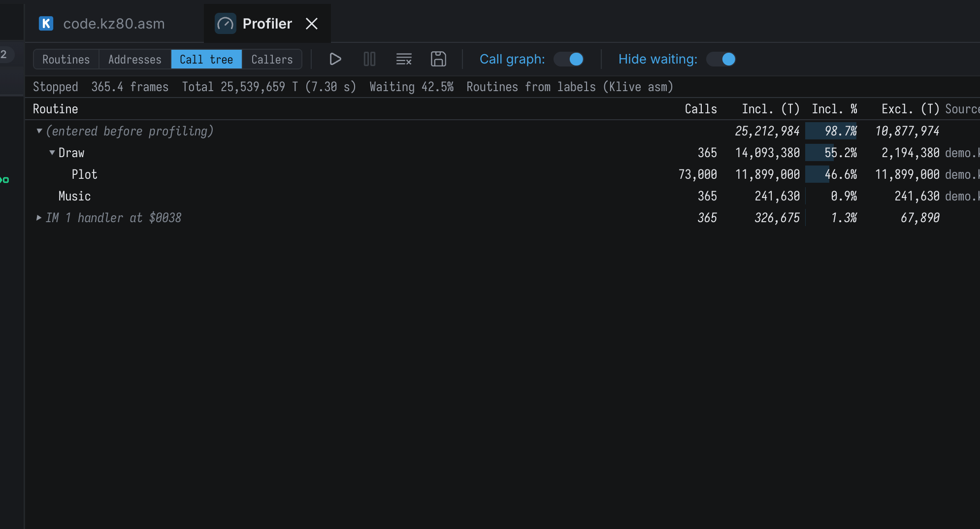
Task: Switch to the Routines view
Action: tap(66, 59)
